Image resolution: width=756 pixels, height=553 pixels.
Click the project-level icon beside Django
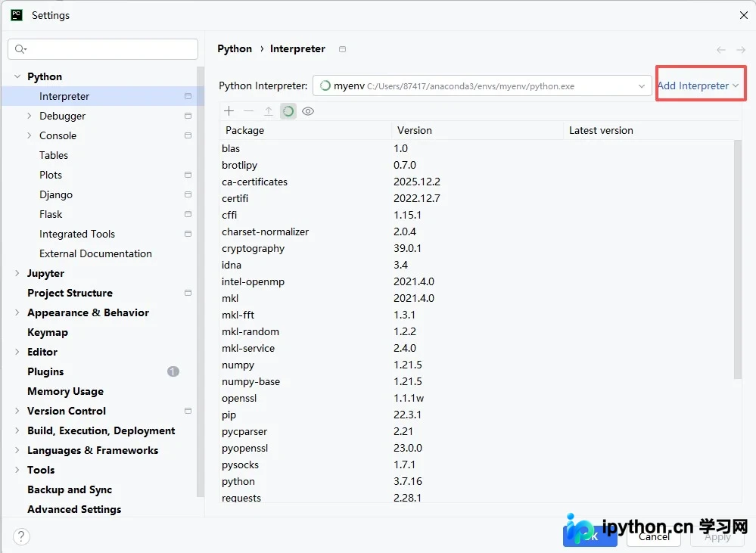coord(188,194)
